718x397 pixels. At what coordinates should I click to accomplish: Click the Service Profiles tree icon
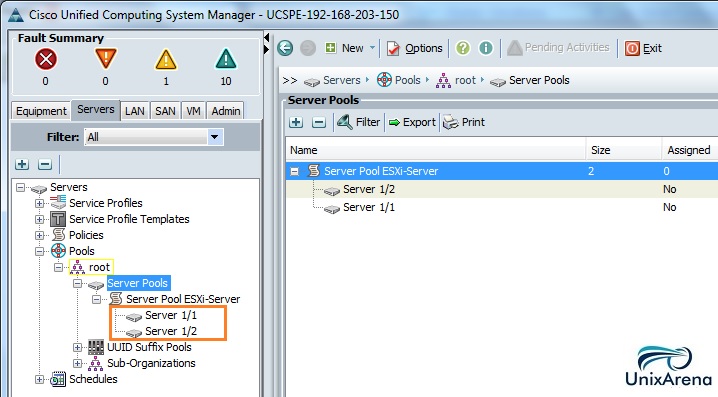pyautogui.click(x=58, y=202)
